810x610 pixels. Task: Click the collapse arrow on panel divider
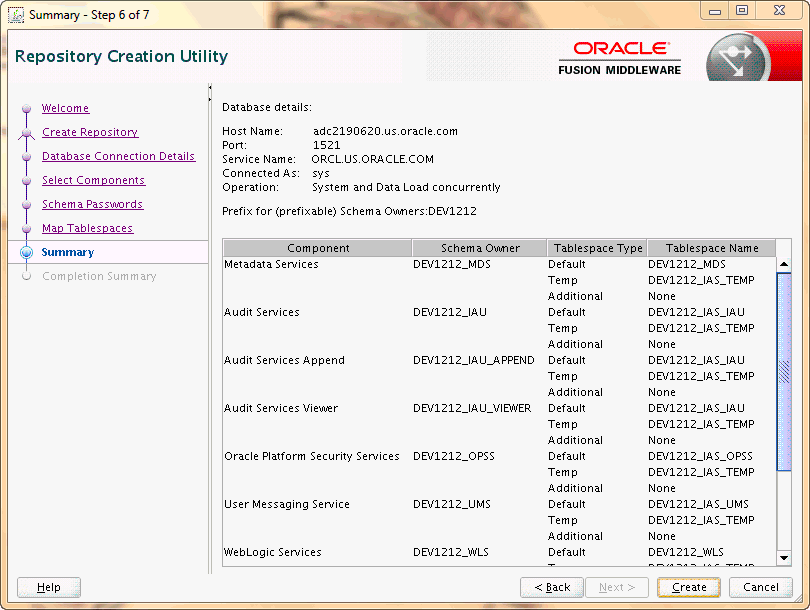click(x=210, y=88)
